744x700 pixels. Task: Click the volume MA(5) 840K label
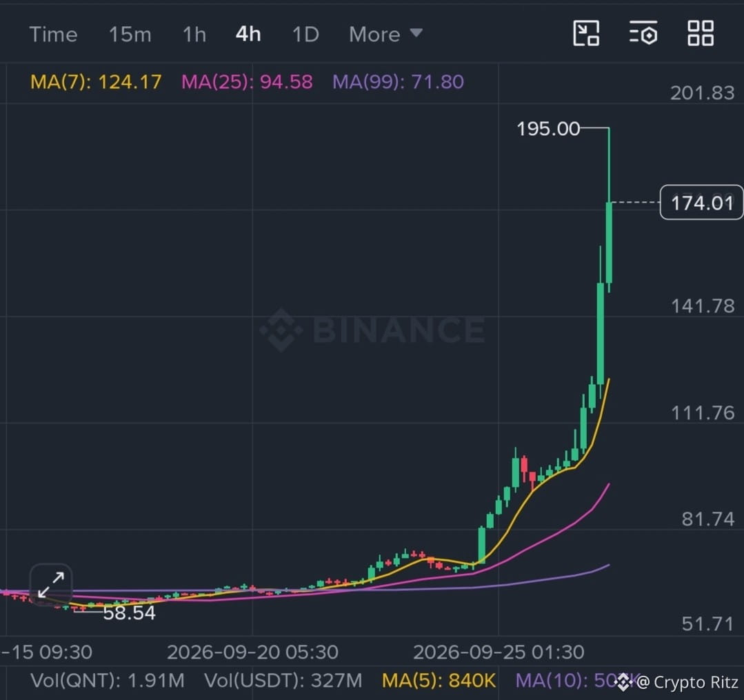click(439, 681)
